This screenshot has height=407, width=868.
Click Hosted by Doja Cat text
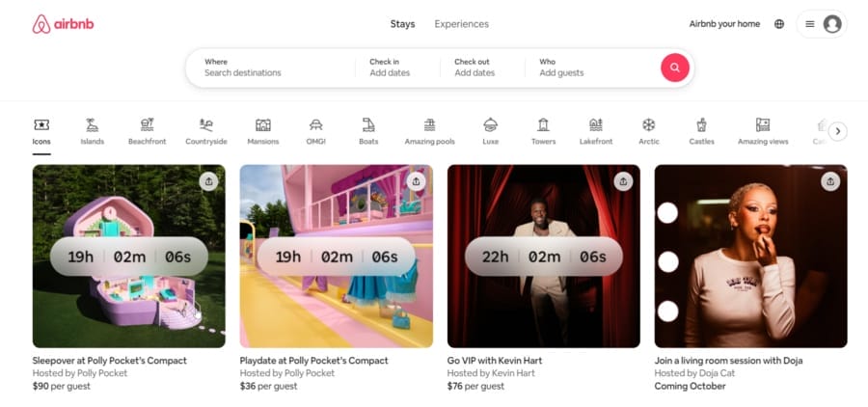tap(694, 373)
